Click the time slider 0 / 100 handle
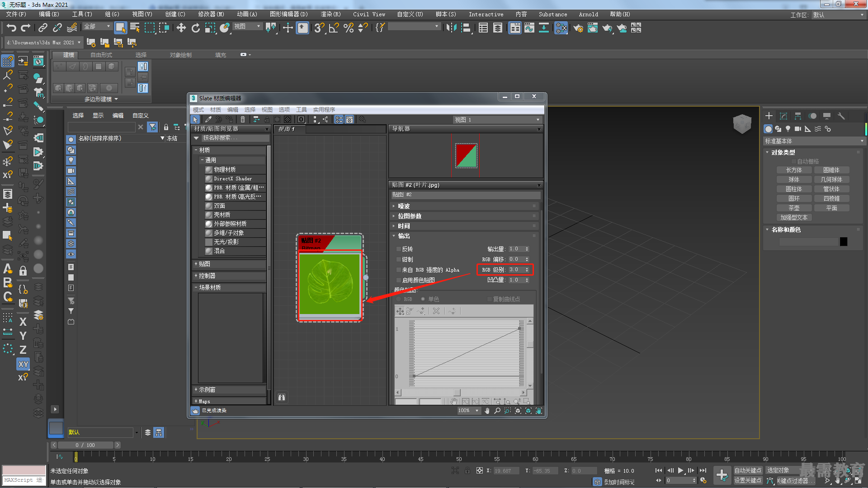868x488 pixels. coord(85,445)
